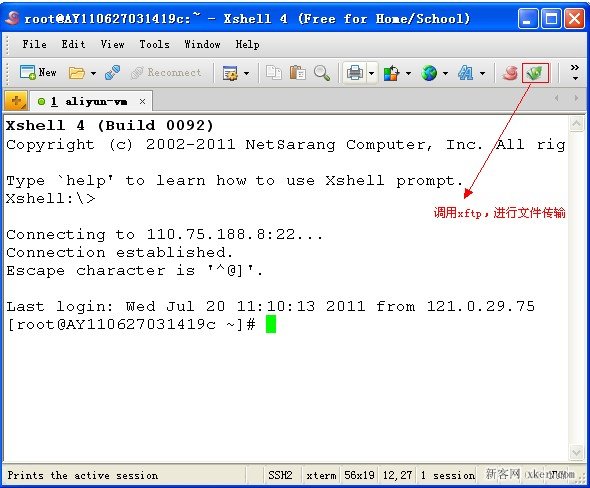Click 'Prints the active session' status text
The height and width of the screenshot is (488, 590).
[x=83, y=475]
